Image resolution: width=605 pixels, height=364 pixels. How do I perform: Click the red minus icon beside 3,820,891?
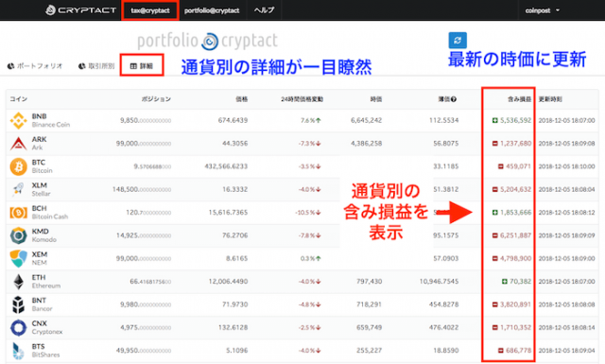[x=495, y=304]
